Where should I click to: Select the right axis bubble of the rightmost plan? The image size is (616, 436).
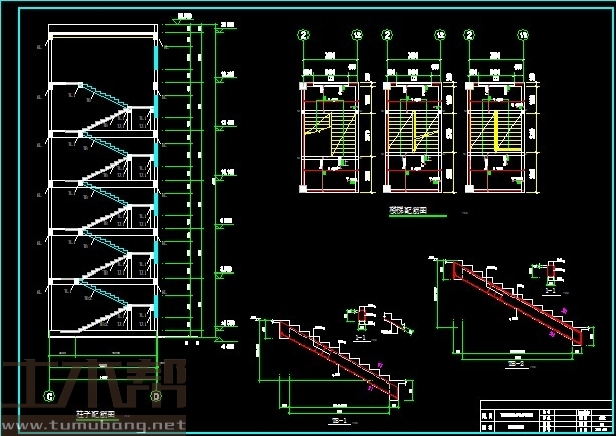coord(523,35)
